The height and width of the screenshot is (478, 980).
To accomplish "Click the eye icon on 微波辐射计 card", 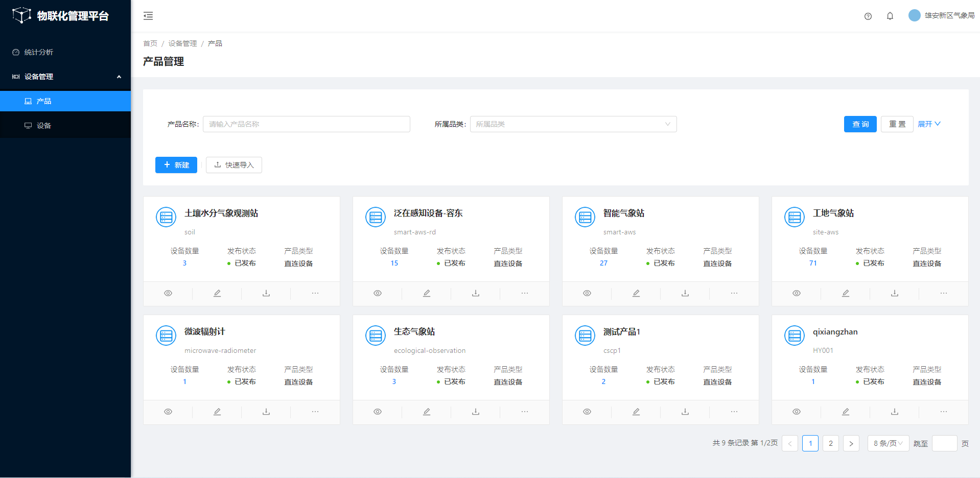I will pos(168,412).
